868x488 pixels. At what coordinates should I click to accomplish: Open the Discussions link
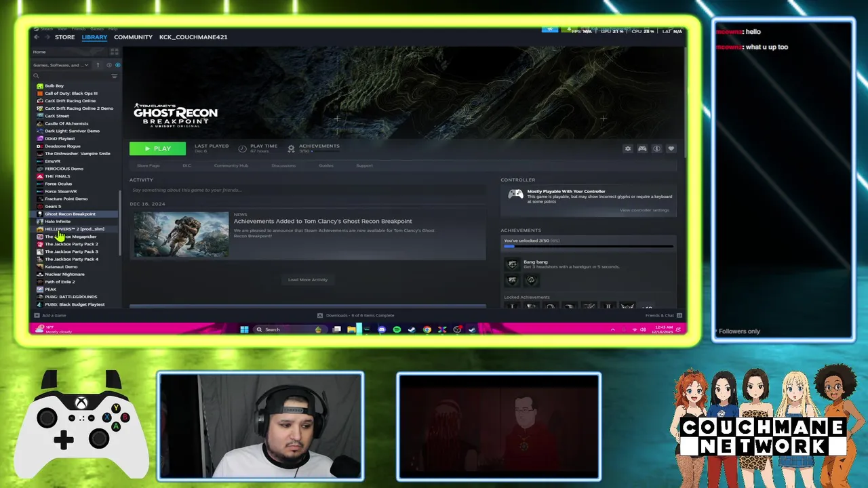[x=283, y=165]
